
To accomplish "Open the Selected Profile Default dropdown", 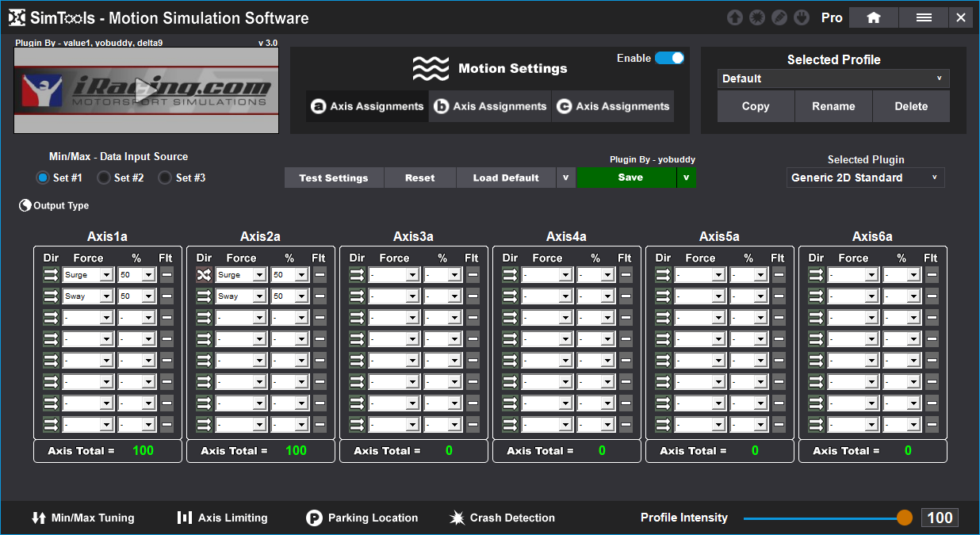I will pyautogui.click(x=833, y=78).
